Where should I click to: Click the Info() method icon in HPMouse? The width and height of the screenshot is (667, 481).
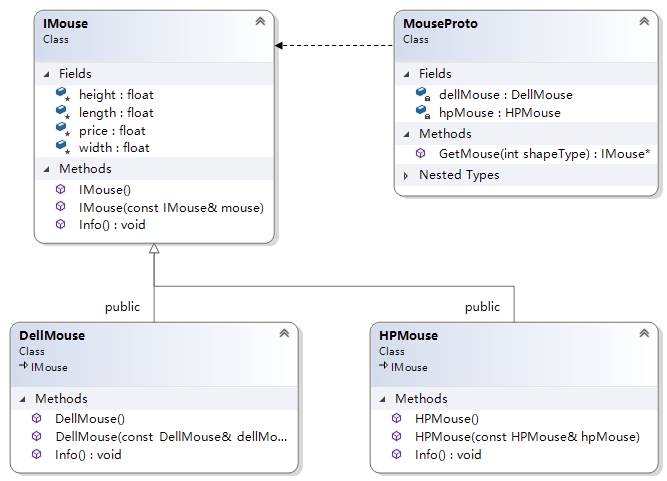pos(396,454)
